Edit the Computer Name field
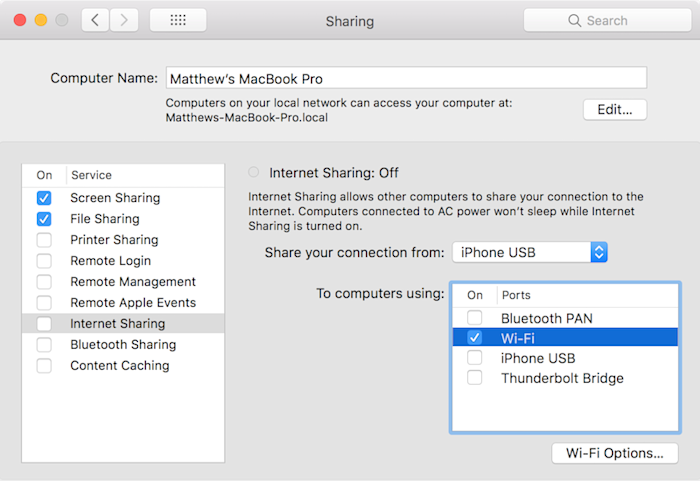 tap(406, 78)
